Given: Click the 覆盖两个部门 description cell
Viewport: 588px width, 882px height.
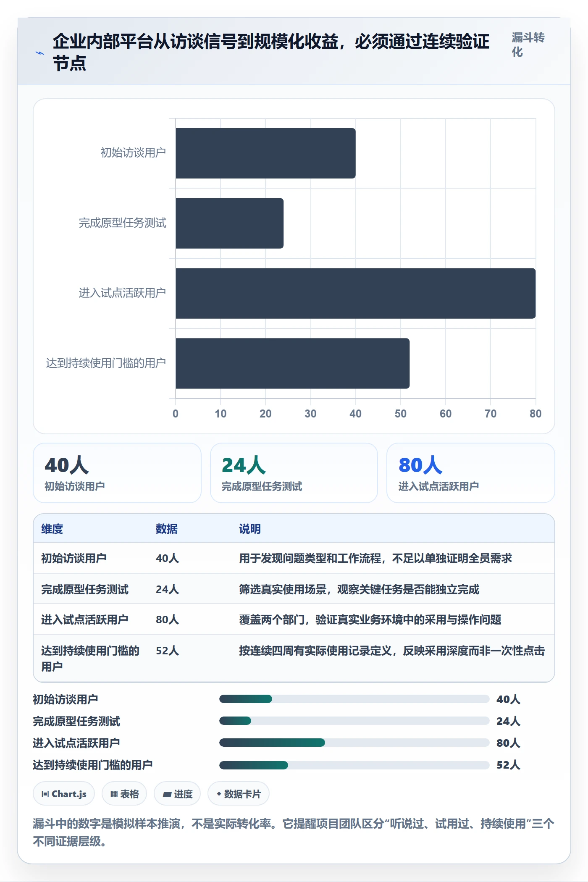Looking at the screenshot, I should click(x=370, y=619).
